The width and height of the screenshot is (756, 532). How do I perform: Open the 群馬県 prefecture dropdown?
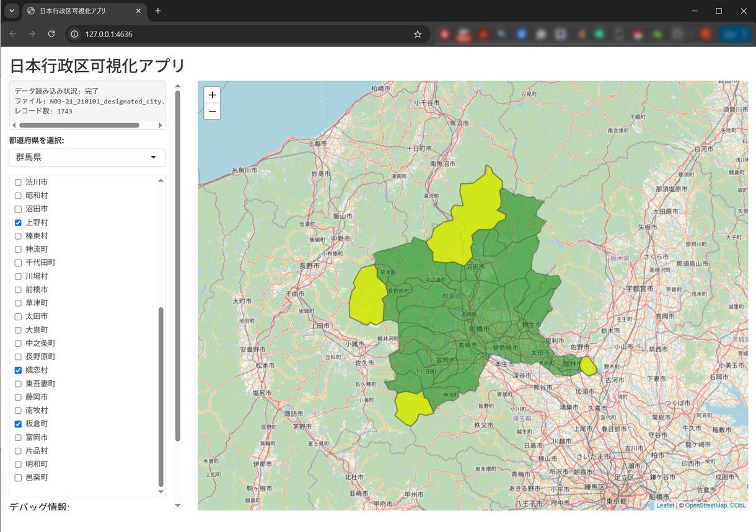(87, 157)
